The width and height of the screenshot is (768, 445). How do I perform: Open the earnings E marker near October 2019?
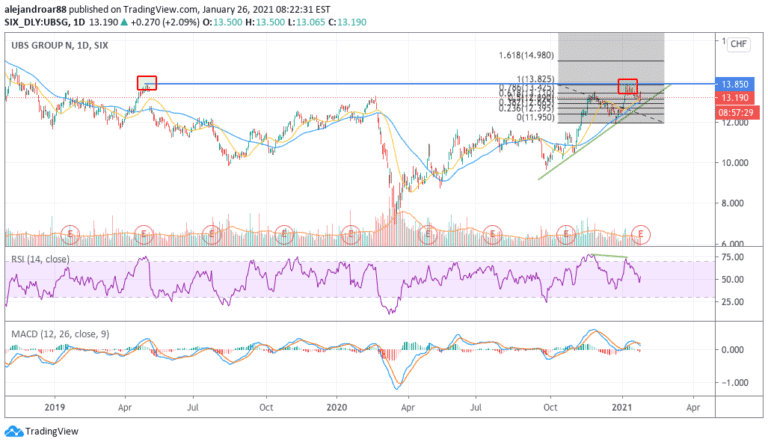point(284,235)
